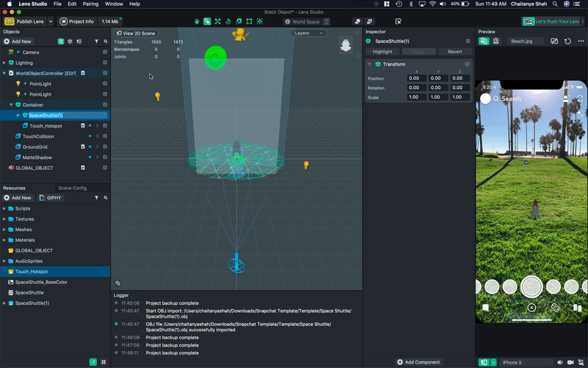Click the frame selected object icon

(259, 21)
